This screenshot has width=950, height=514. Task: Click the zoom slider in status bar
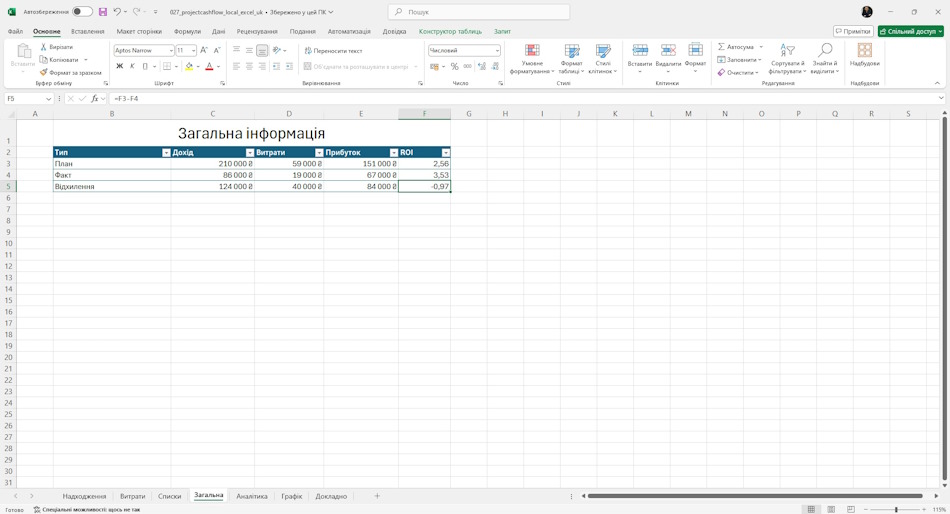point(896,509)
